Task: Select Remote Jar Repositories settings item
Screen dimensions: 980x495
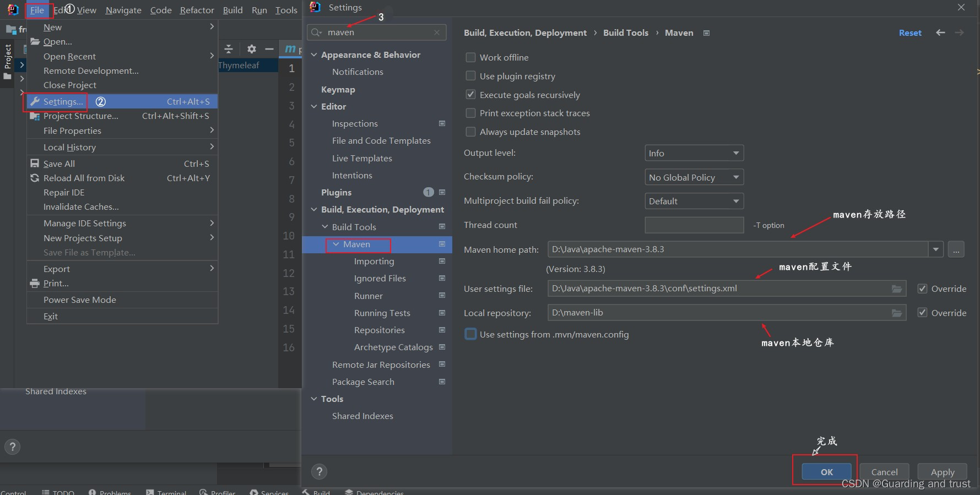Action: coord(381,365)
